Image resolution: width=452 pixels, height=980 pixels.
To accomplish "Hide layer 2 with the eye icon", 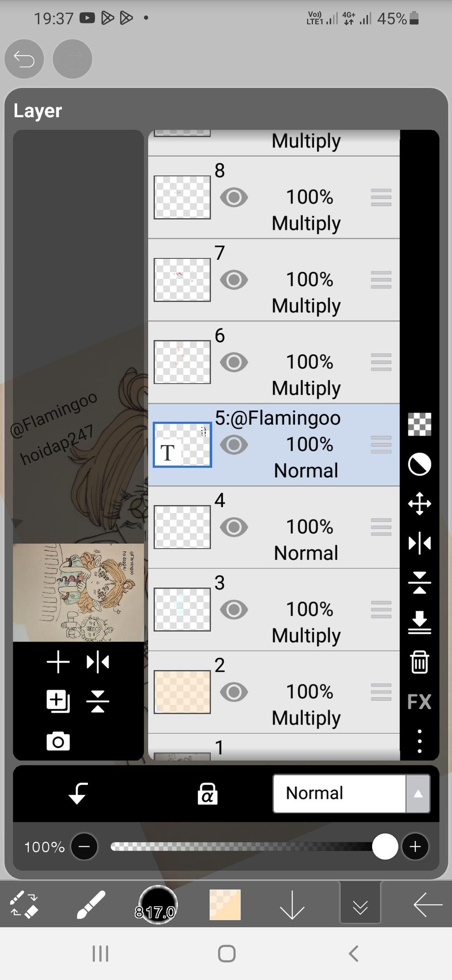I will 234,692.
